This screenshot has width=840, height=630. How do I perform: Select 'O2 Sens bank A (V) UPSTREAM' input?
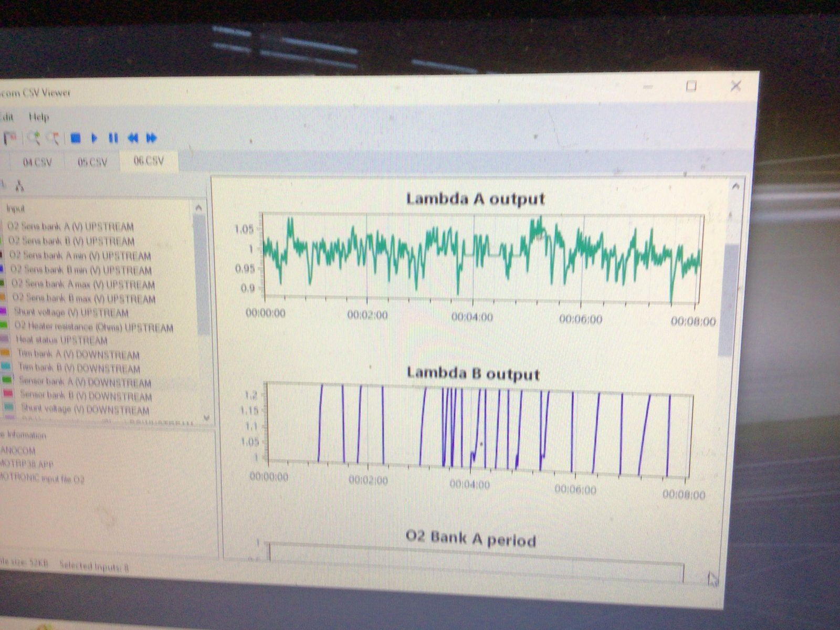[x=70, y=227]
